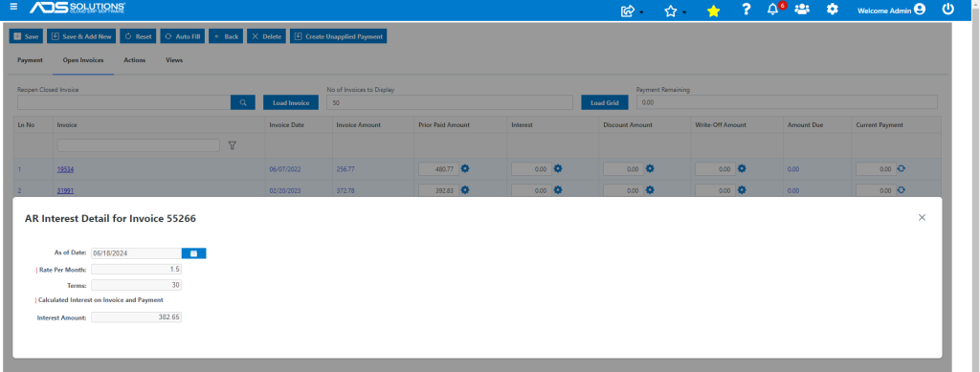Open invoice 31991 link
Screen dimensions: 980x372
point(66,191)
